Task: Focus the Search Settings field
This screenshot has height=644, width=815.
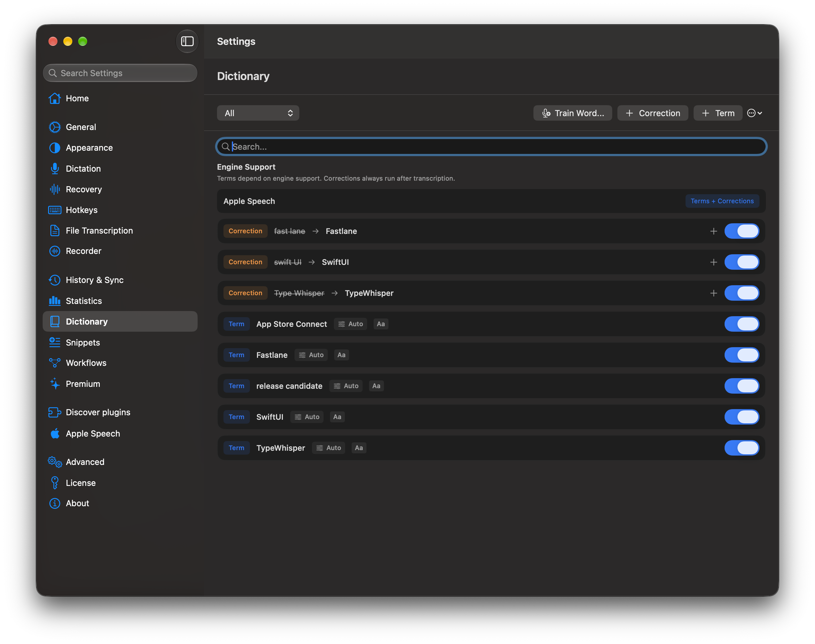Action: point(120,73)
